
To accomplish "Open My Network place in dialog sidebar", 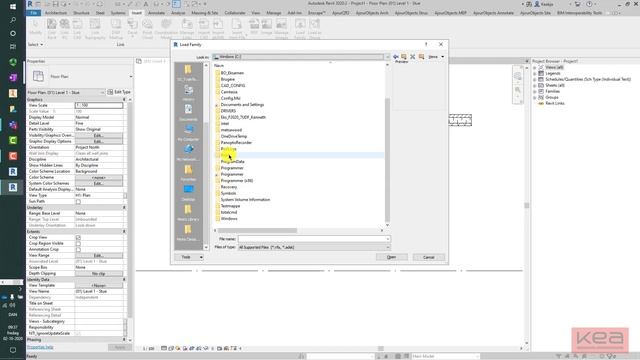I will click(188, 152).
